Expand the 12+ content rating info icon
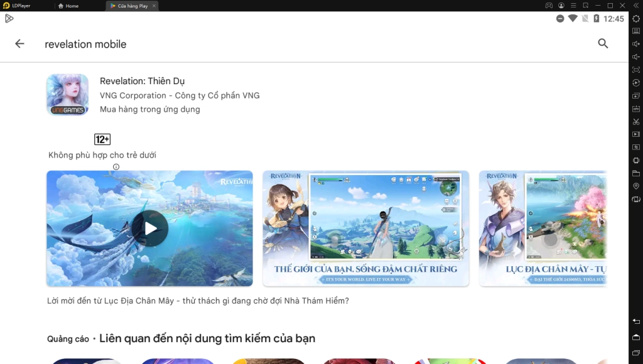 [116, 166]
